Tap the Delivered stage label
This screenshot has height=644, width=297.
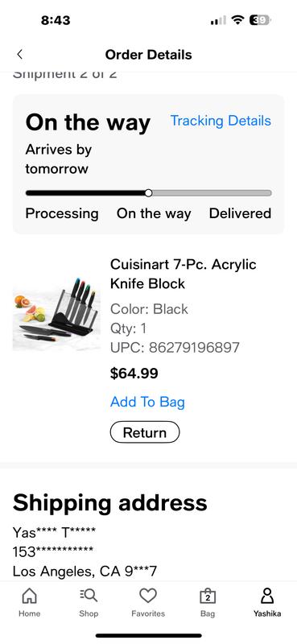tap(241, 213)
